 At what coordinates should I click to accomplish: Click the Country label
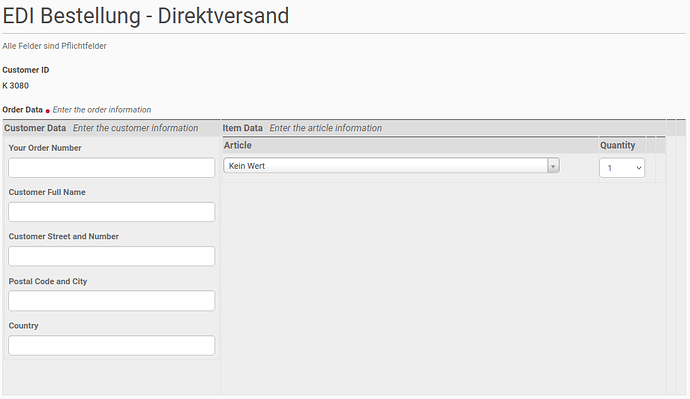pyautogui.click(x=23, y=326)
